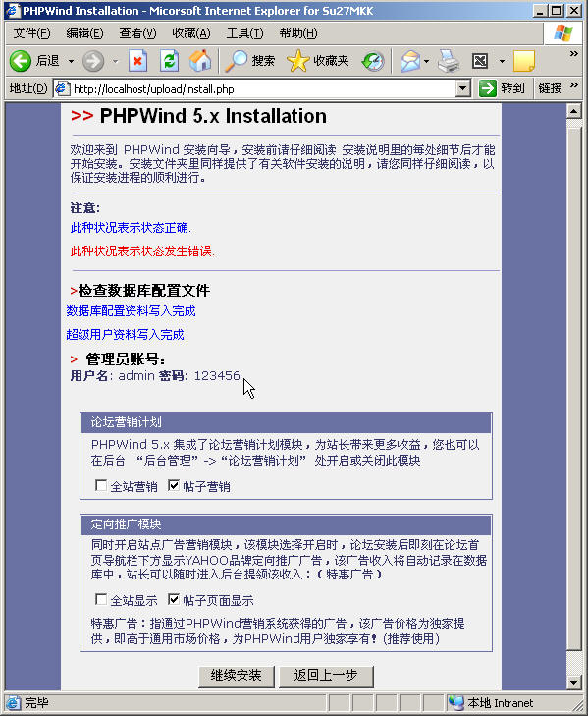
Task: Expand the Mail icon dropdown arrow
Action: (x=426, y=61)
